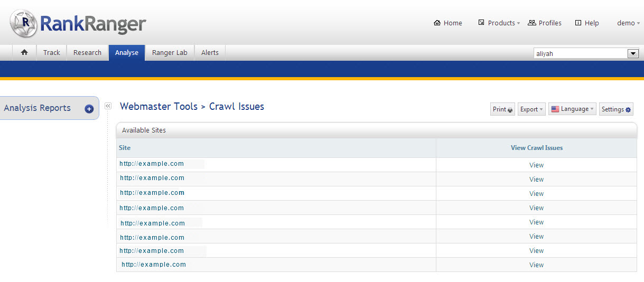Open the Export dropdown

point(531,109)
